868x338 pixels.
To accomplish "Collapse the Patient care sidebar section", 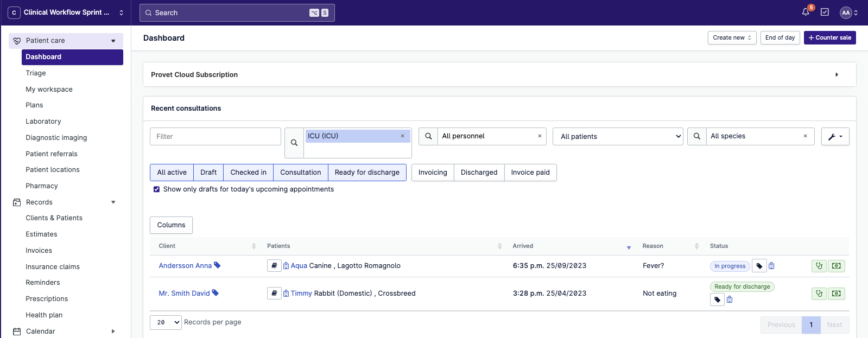I will click(113, 41).
